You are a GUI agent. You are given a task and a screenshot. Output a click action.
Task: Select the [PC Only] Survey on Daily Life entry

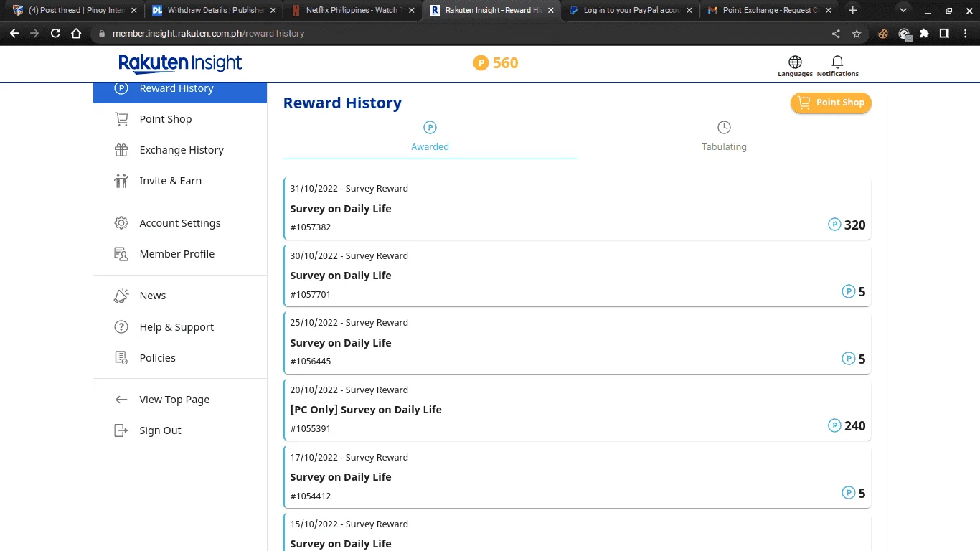(x=577, y=410)
